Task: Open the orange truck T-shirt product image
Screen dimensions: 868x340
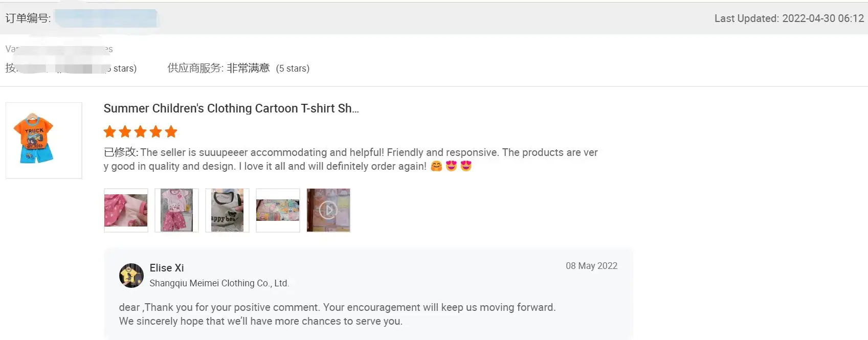Action: 44,140
